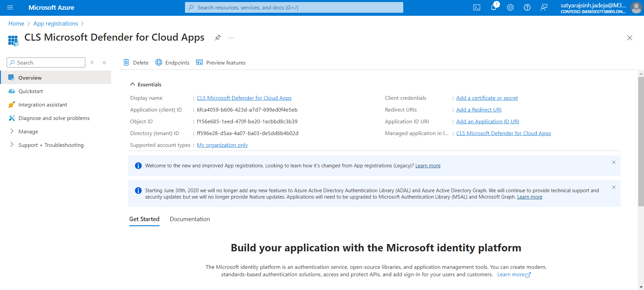644x290 pixels.
Task: Click the app registration icon beside the title
Action: tap(13, 41)
